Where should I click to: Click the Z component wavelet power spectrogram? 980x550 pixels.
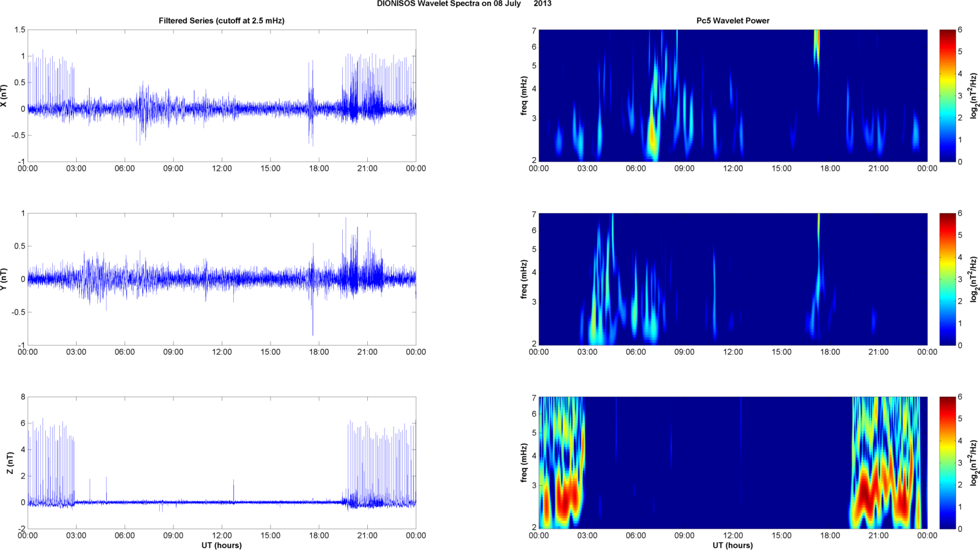(x=733, y=463)
